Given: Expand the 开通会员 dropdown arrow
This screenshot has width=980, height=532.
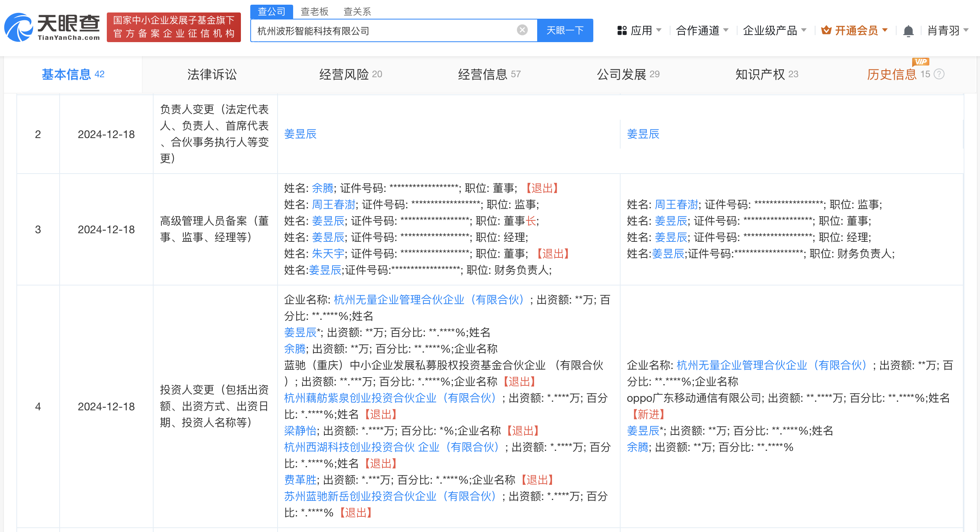Looking at the screenshot, I should (885, 30).
